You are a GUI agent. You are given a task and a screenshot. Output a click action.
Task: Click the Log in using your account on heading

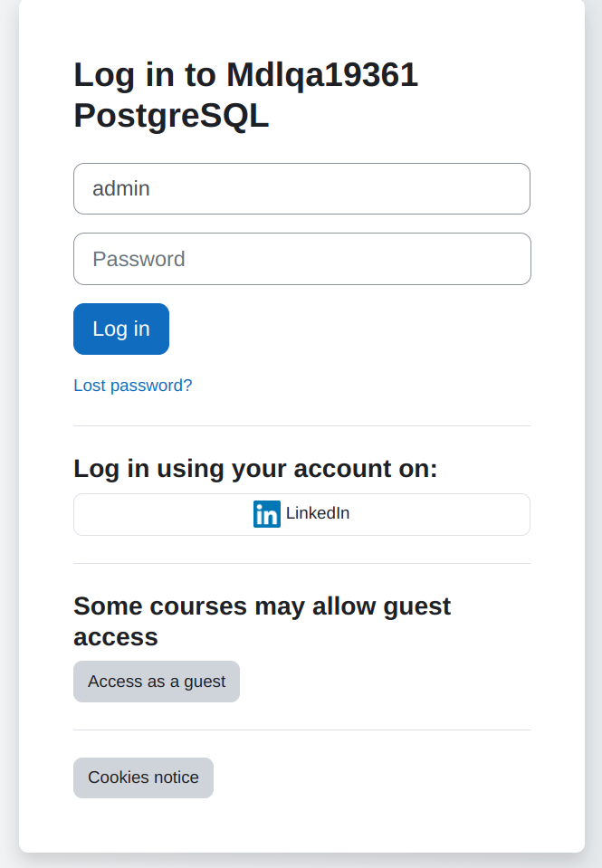(x=255, y=468)
